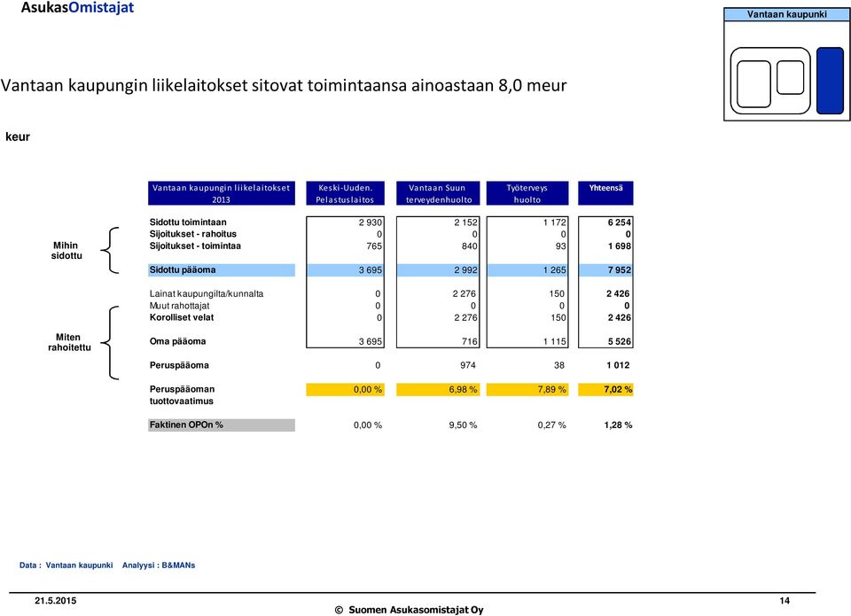Screen dimensions: 851x616
Task: Select the total 1 012 in Peruspääoma row
Action: pos(618,365)
